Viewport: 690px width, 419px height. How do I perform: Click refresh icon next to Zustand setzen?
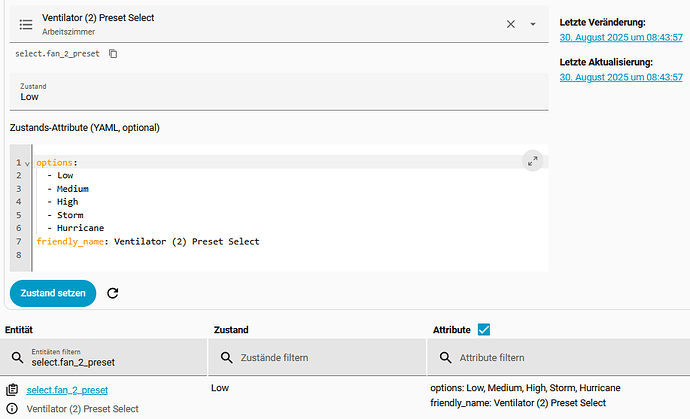pyautogui.click(x=112, y=293)
